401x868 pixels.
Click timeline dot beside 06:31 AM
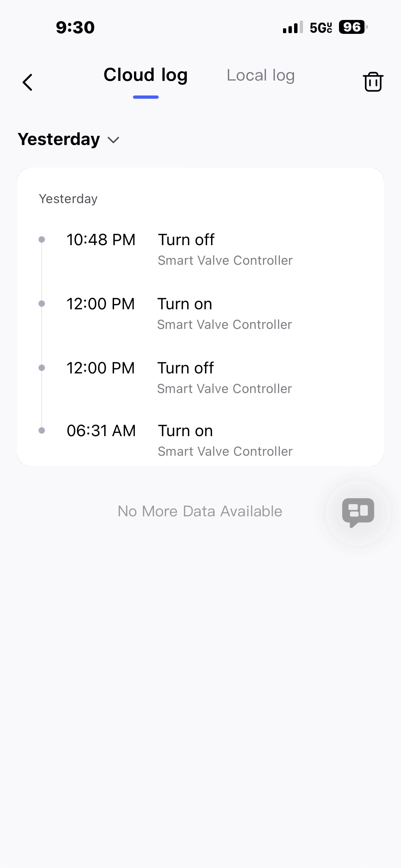click(x=42, y=430)
